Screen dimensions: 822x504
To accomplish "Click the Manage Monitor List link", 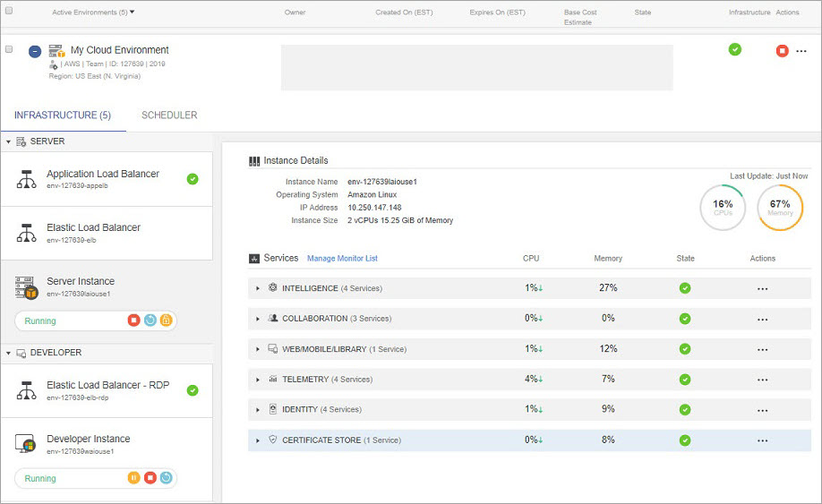I will pyautogui.click(x=342, y=259).
